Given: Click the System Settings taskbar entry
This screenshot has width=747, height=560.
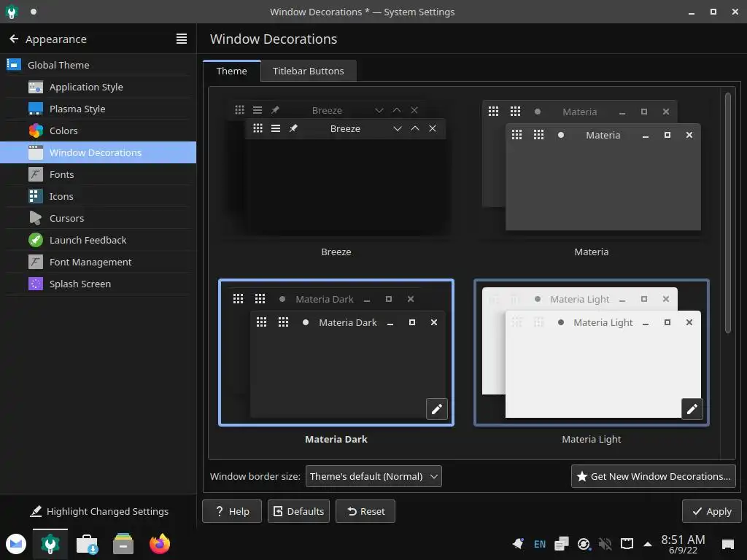Looking at the screenshot, I should pyautogui.click(x=50, y=544).
